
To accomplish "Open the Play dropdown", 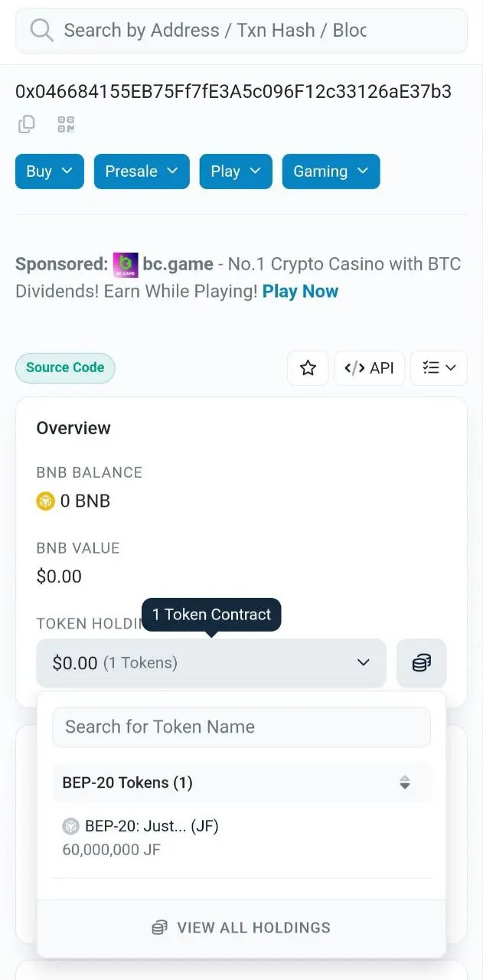I will point(236,171).
